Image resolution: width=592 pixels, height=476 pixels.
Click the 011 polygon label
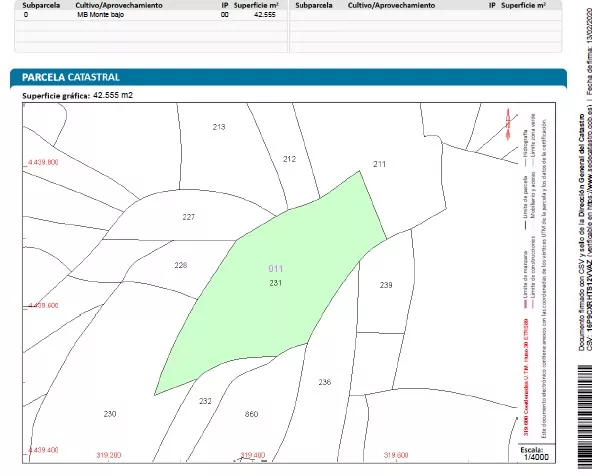point(276,269)
